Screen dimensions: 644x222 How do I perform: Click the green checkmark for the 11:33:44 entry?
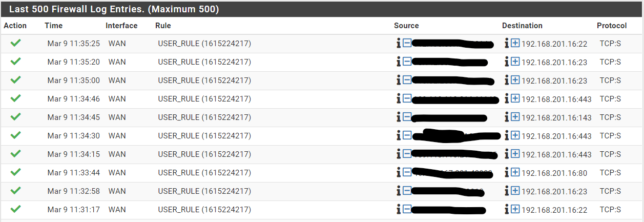[15, 172]
